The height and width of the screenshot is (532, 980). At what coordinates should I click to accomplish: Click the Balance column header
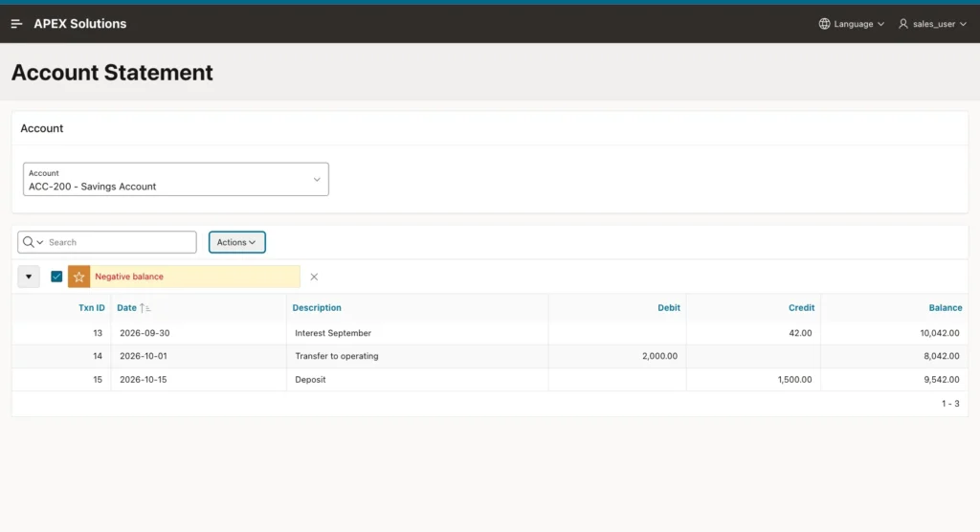(945, 307)
